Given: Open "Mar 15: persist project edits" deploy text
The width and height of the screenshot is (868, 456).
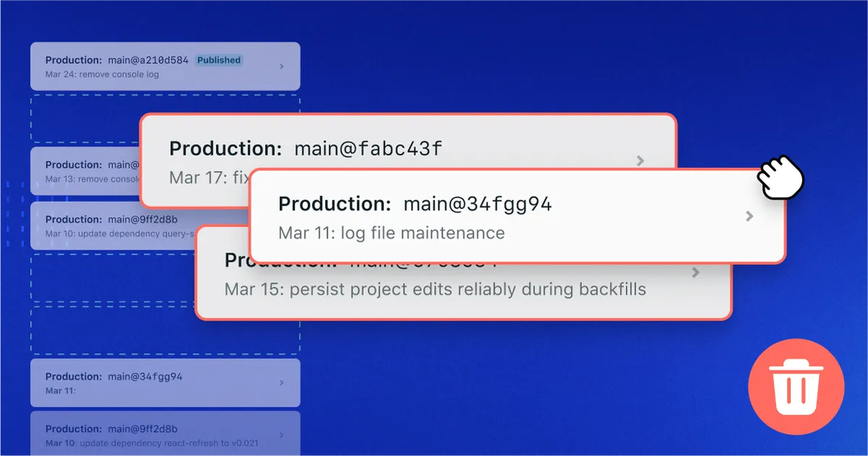Looking at the screenshot, I should coord(435,290).
